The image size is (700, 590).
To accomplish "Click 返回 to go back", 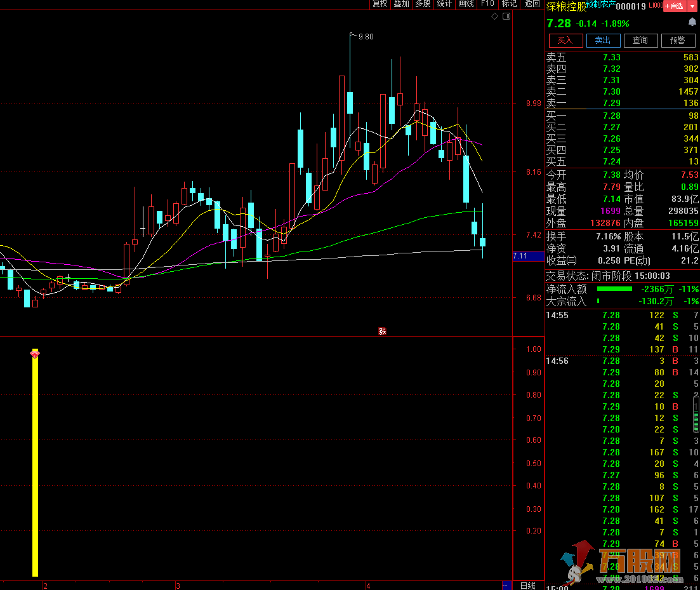I will coord(532,4).
